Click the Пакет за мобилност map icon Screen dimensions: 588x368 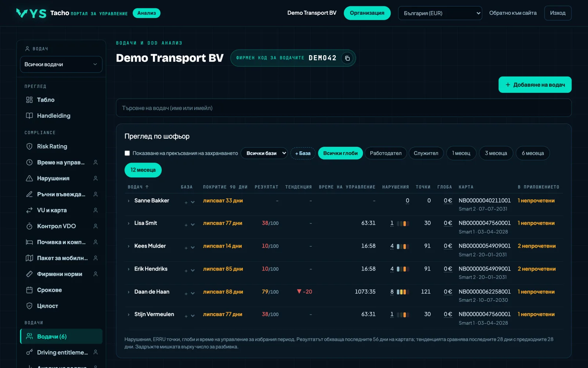29,258
